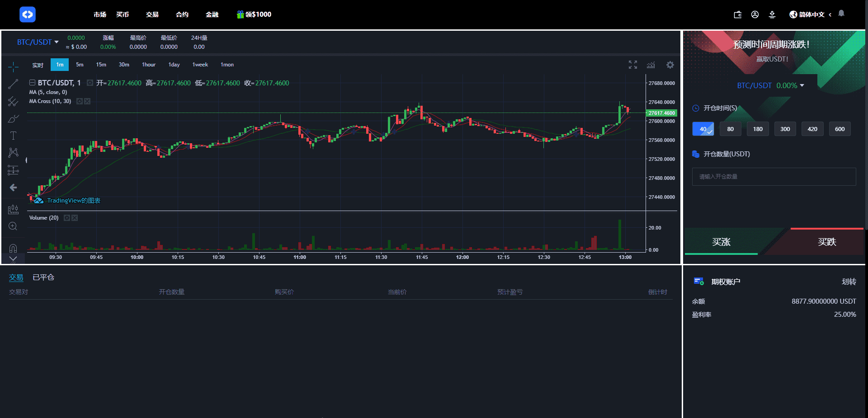This screenshot has height=418, width=868.
Task: Toggle fullscreen chart view
Action: 633,65
